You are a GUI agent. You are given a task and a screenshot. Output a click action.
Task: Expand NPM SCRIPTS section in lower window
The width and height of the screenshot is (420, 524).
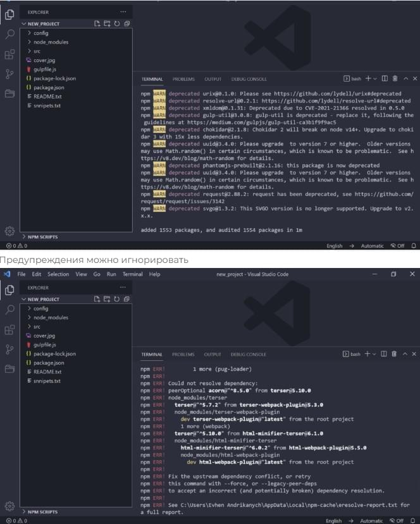[75, 511]
